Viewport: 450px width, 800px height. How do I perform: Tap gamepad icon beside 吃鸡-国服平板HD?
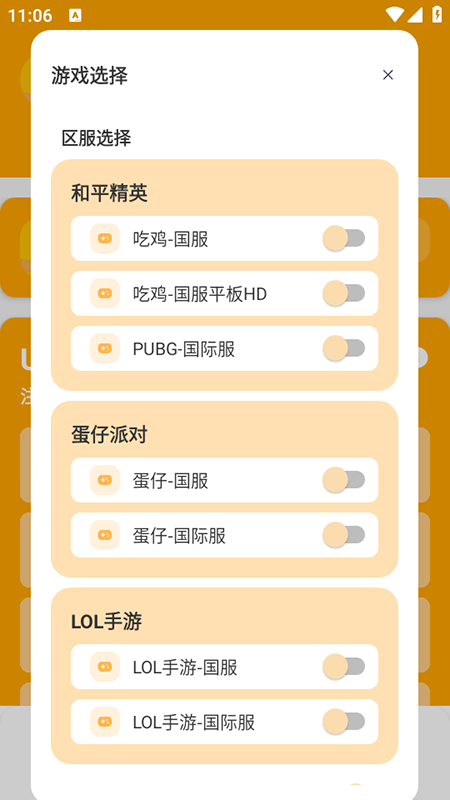coord(105,293)
